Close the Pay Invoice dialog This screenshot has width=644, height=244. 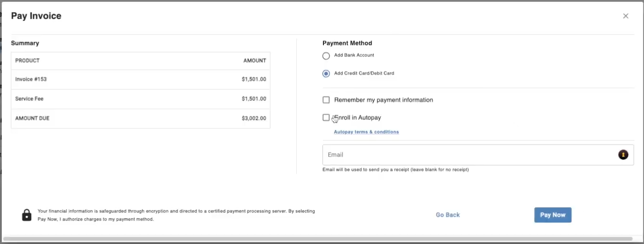(x=625, y=16)
